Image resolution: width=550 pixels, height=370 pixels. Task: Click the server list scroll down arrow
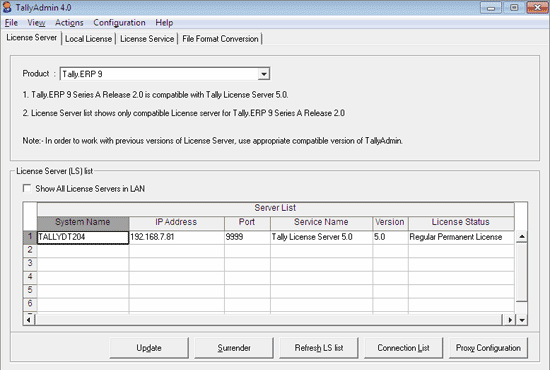point(522,319)
